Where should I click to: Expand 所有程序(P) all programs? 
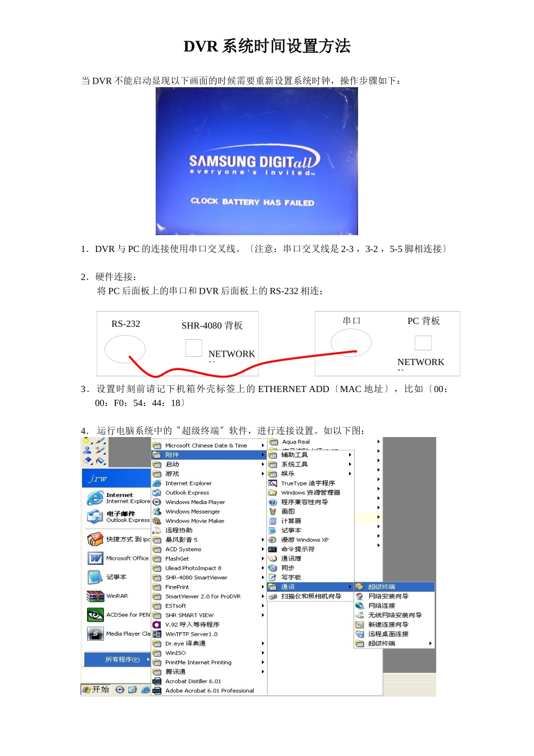tap(117, 659)
